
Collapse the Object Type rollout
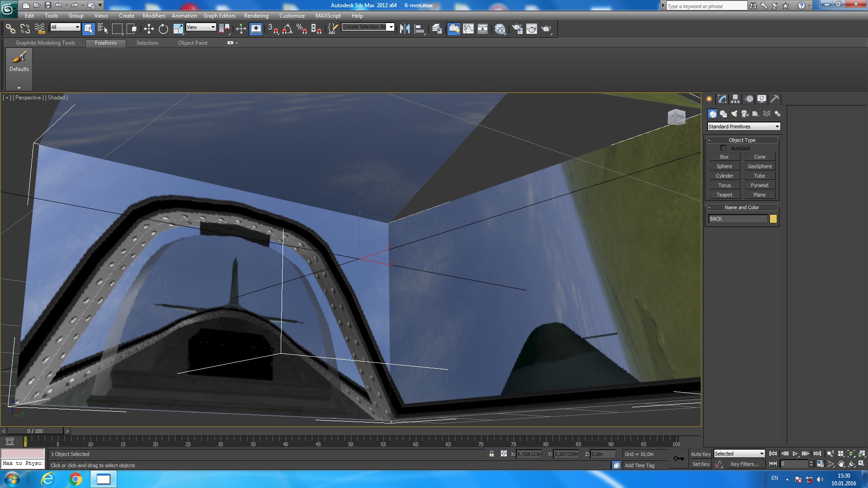(742, 140)
